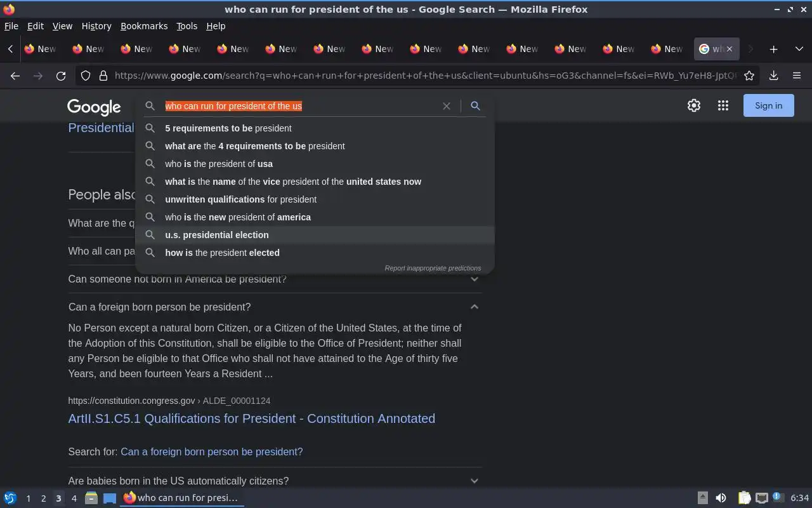Switch to the first 'New' tab
Viewport: 812px width, 508px height.
point(40,49)
